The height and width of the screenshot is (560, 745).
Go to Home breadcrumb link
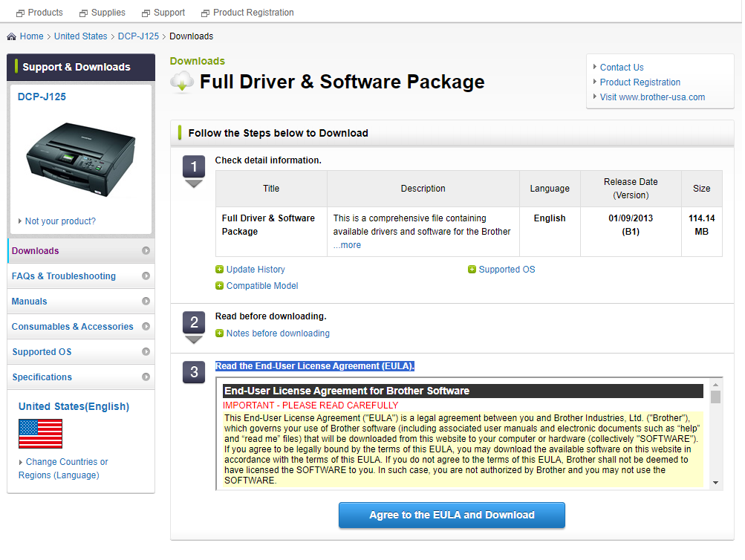31,36
